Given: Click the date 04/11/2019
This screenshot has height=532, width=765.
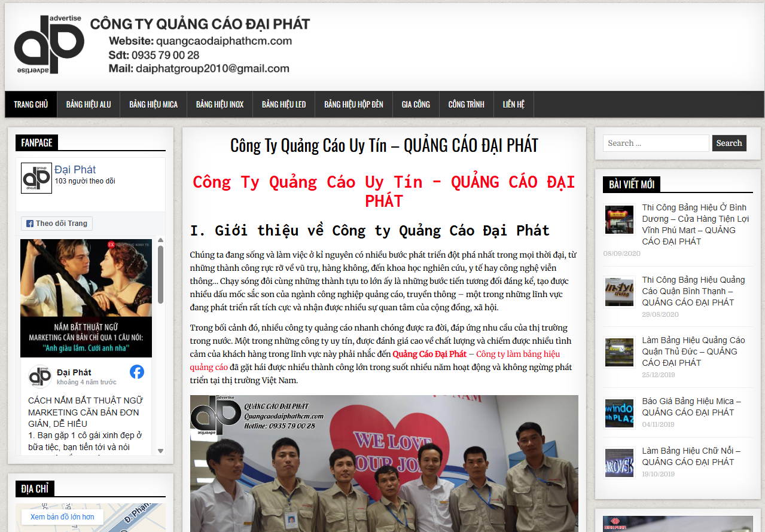Looking at the screenshot, I should (x=658, y=424).
